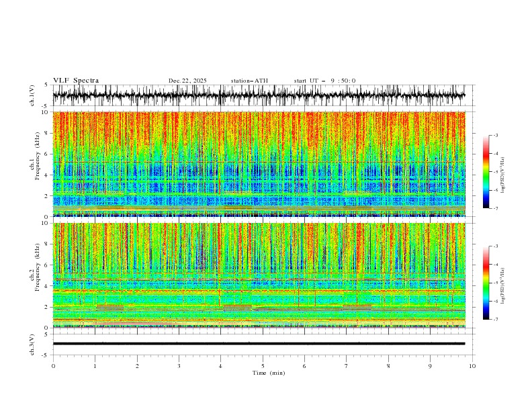Viewport: 532px width, 411px height.
Task: Click the ch.2 "Frequency (kHz)" axis label
Action: (x=38, y=266)
